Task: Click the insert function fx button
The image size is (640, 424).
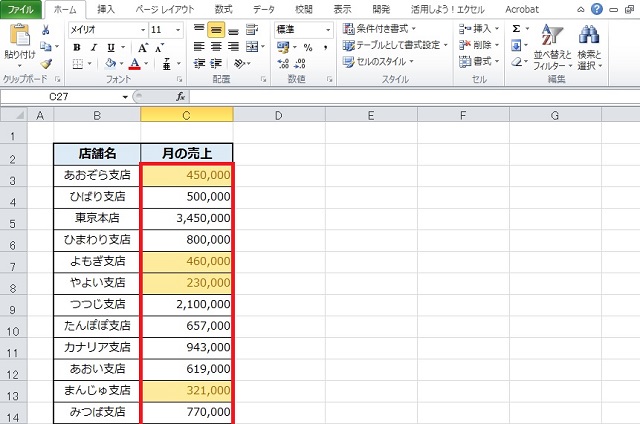Action: (180, 97)
